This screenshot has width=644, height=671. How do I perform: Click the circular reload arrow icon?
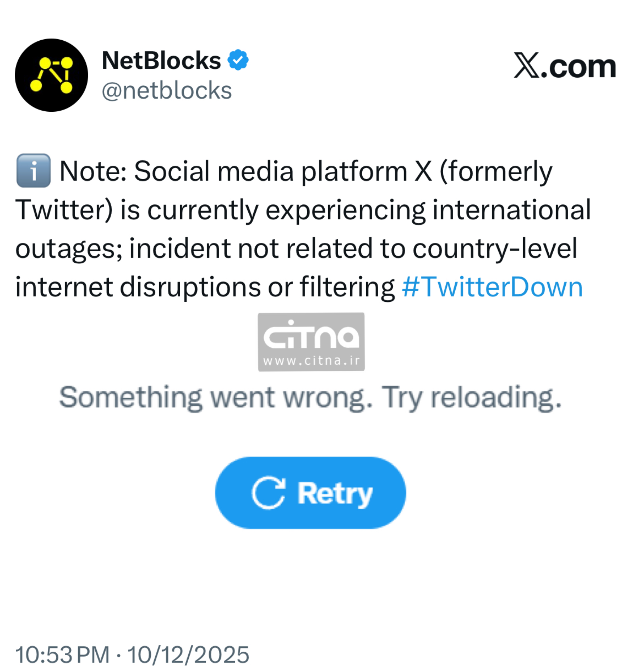pyautogui.click(x=269, y=493)
